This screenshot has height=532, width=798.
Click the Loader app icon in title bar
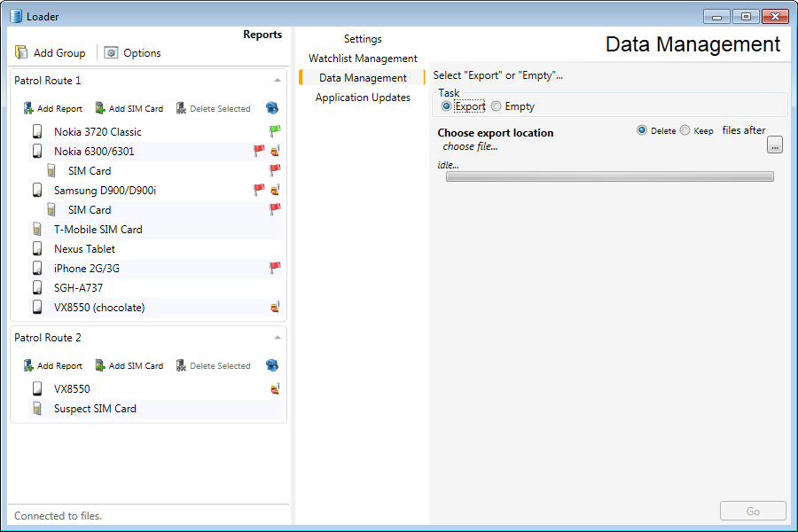pyautogui.click(x=16, y=16)
